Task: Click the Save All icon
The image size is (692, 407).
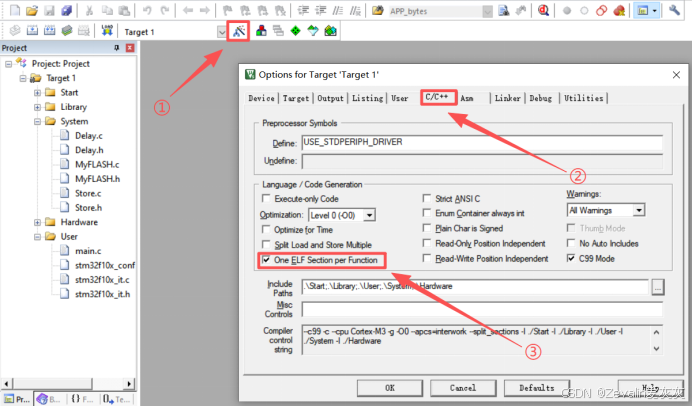Action: click(x=67, y=10)
